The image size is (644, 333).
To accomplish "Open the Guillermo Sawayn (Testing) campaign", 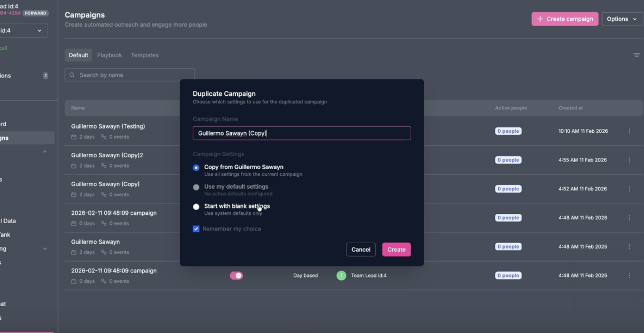I will (x=108, y=126).
